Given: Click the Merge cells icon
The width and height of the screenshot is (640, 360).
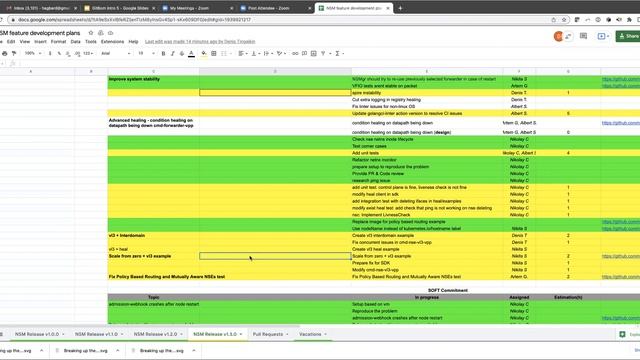Looking at the screenshot, I should point(224,53).
